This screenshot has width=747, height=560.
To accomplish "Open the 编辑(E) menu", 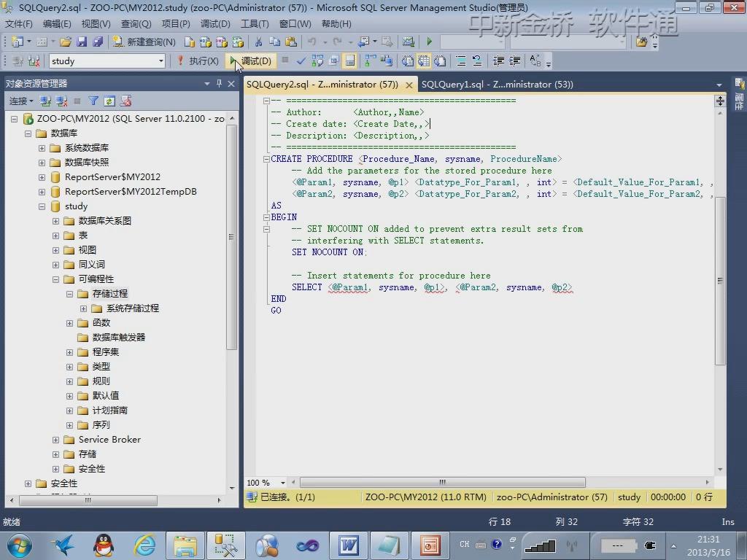I will [x=57, y=24].
